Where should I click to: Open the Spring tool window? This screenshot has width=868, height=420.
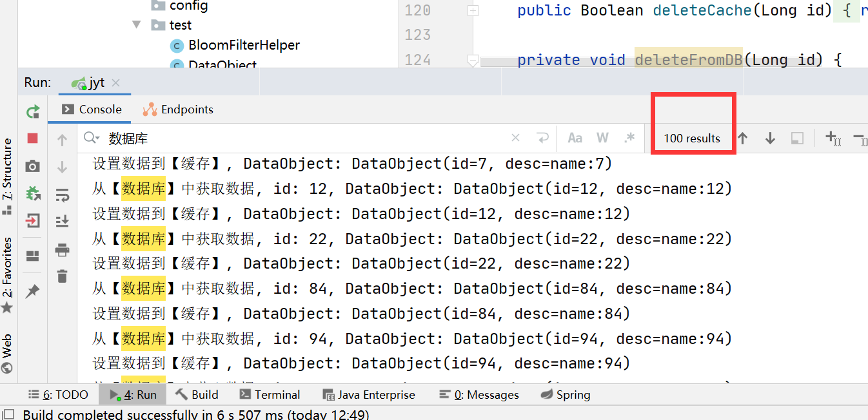click(x=565, y=395)
